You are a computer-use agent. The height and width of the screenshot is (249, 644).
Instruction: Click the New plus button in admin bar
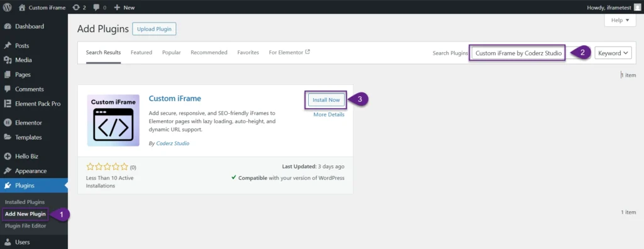click(124, 8)
